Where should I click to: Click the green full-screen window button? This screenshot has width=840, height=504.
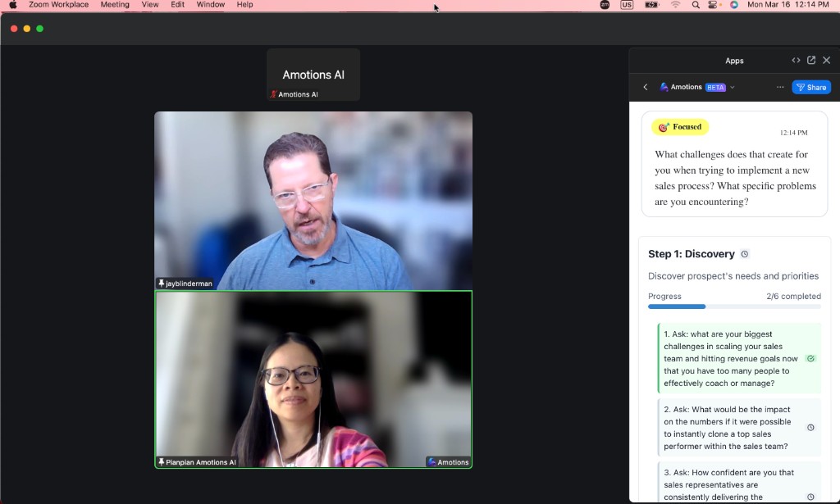pos(39,29)
